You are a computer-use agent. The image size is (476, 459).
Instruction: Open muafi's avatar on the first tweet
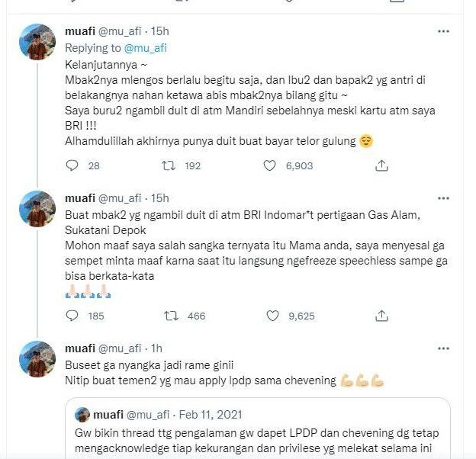coord(37,43)
